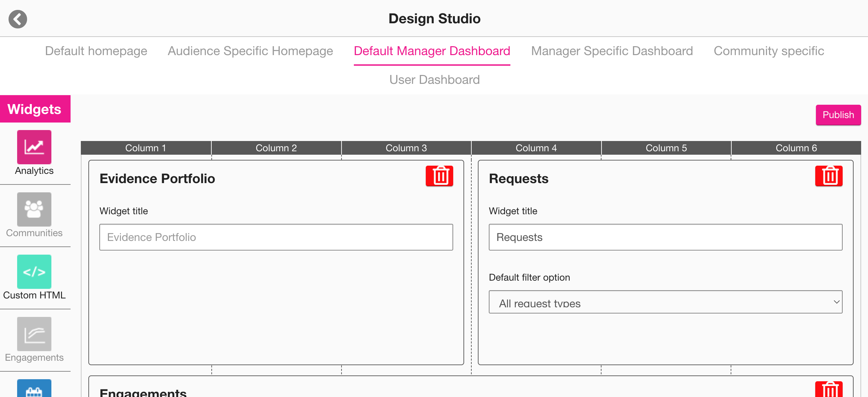868x397 pixels.
Task: Delete the Evidence Portfolio widget
Action: pyautogui.click(x=439, y=176)
